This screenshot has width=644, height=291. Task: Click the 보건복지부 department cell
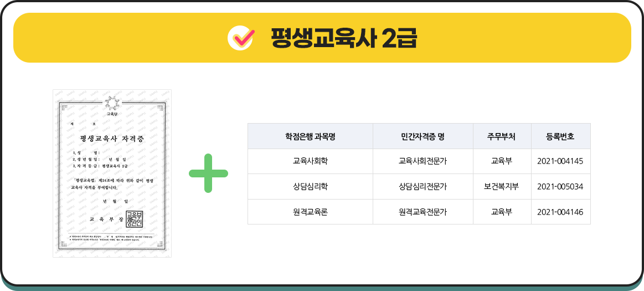[502, 187]
